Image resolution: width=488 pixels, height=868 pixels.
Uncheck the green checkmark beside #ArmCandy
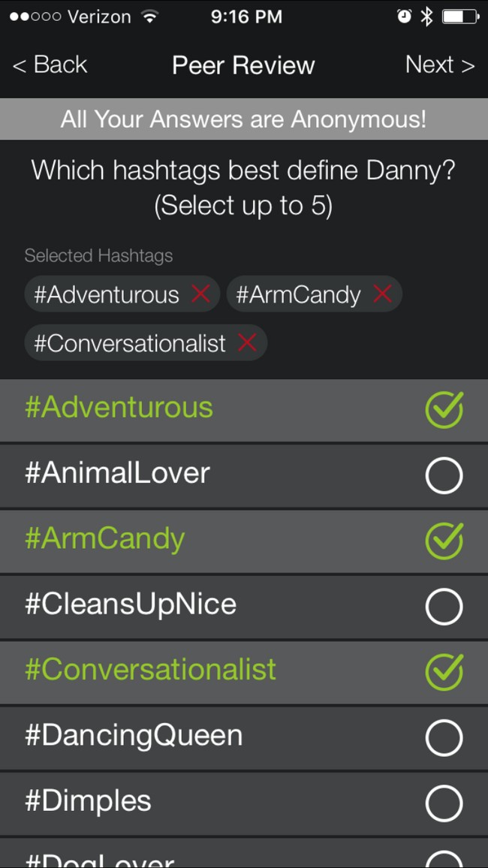(x=444, y=541)
